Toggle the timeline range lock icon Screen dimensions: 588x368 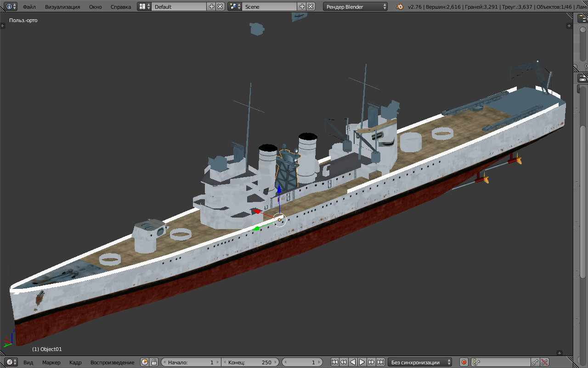pyautogui.click(x=154, y=362)
